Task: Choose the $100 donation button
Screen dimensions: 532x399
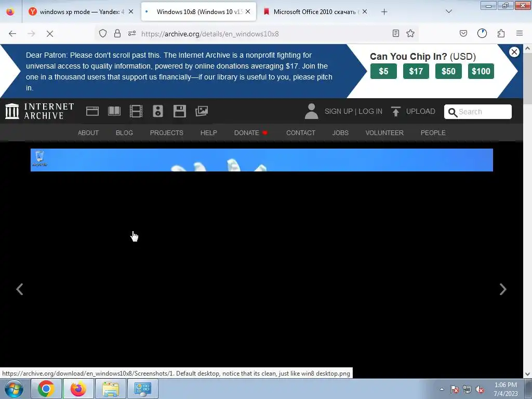Action: pyautogui.click(x=481, y=71)
